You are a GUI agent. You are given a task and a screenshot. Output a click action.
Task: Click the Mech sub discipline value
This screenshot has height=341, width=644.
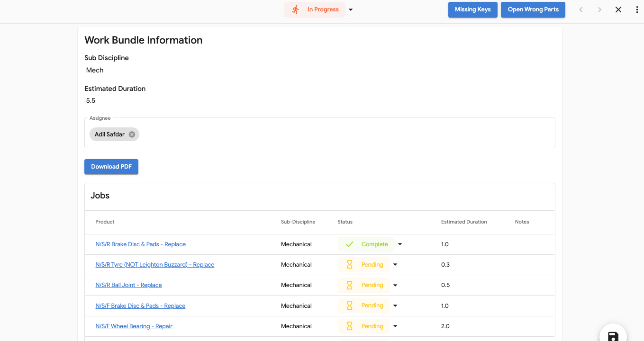point(95,70)
